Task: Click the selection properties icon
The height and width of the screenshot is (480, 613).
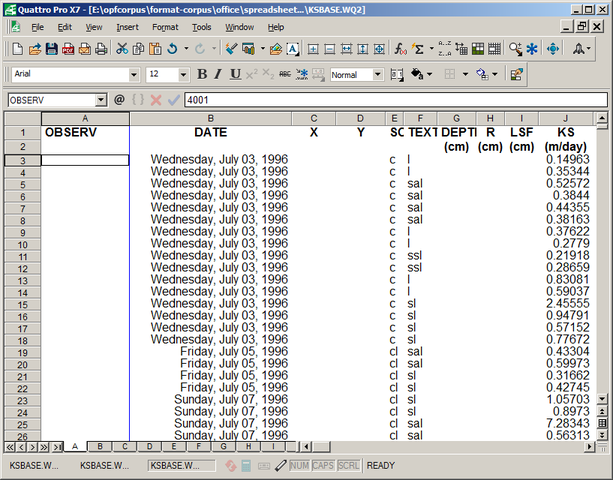Action: (516, 74)
